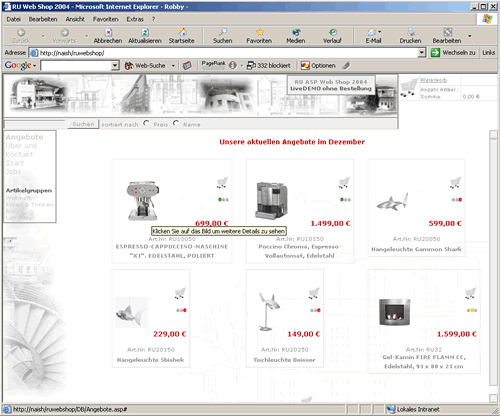Click the Bearbeiten edit toolbar icon
Image resolution: width=500 pixels, height=416 pixels.
click(x=448, y=32)
